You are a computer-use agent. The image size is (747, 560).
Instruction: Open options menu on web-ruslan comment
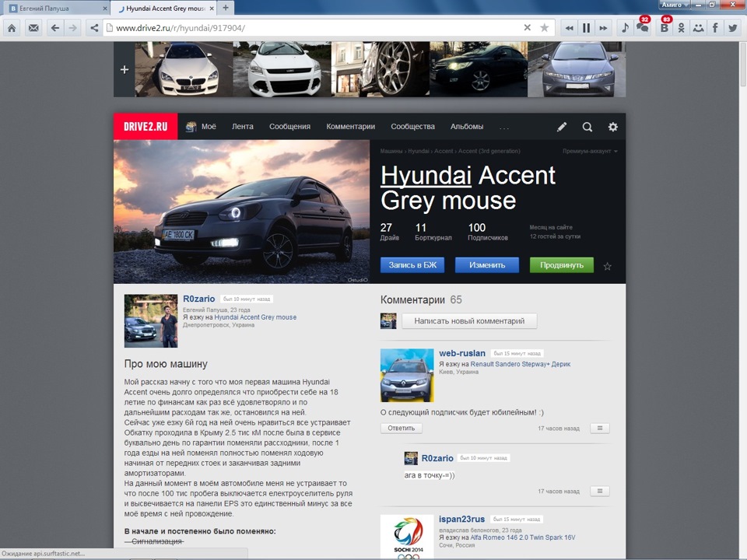(600, 428)
